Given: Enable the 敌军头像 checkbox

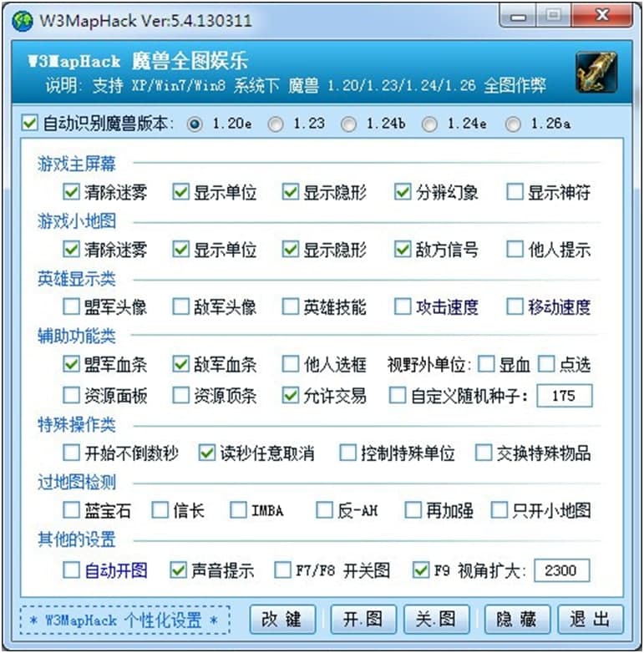Looking at the screenshot, I should click(180, 306).
